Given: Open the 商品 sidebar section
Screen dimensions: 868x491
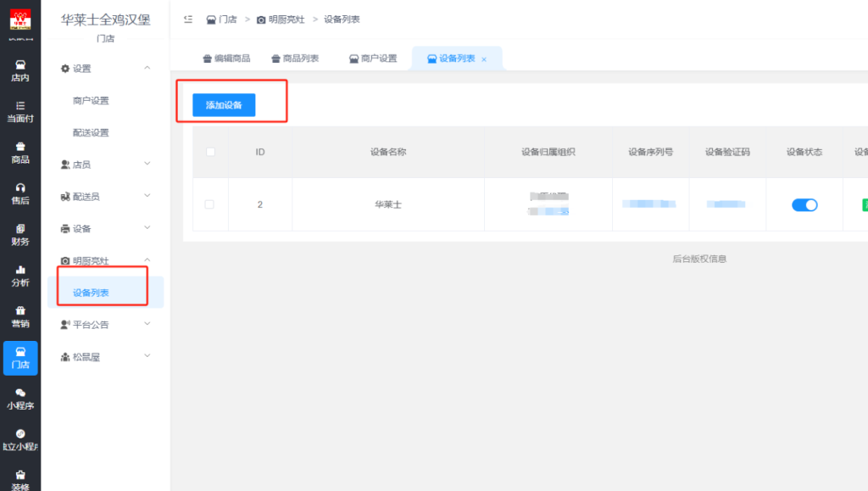Looking at the screenshot, I should 20,153.
